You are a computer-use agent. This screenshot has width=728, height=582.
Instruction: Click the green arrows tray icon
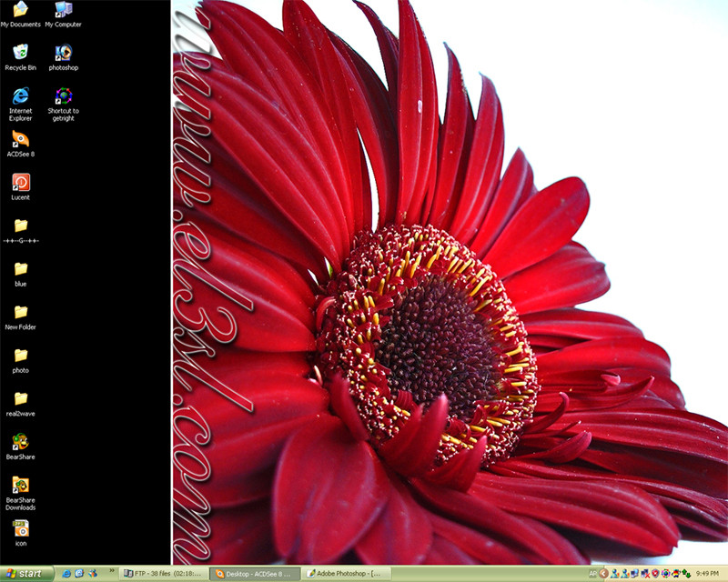[686, 575]
